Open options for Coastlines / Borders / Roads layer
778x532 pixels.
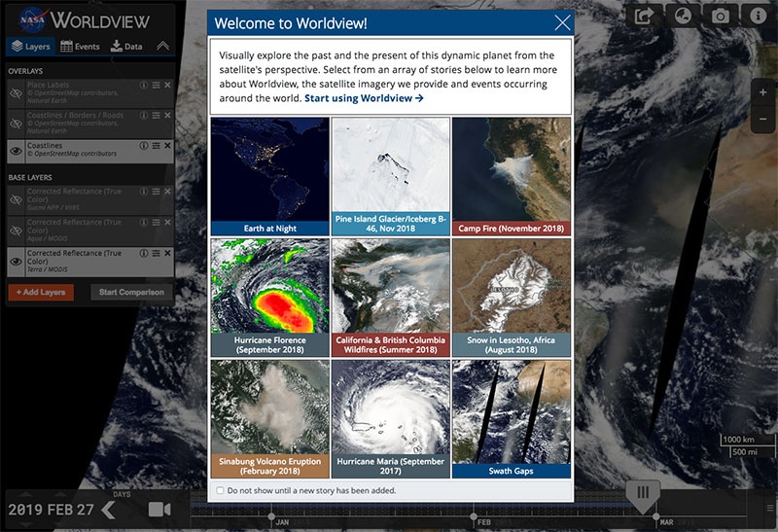pos(156,115)
